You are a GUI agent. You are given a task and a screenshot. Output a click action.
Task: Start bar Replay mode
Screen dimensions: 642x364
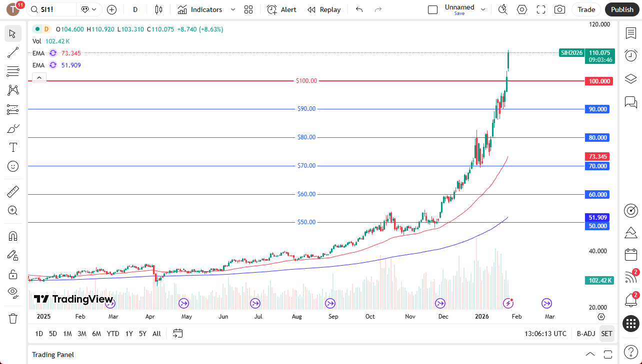(x=324, y=9)
